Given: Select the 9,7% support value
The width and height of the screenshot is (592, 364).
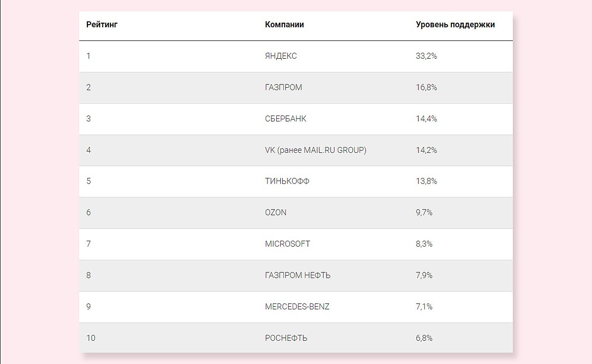Looking at the screenshot, I should tap(424, 213).
